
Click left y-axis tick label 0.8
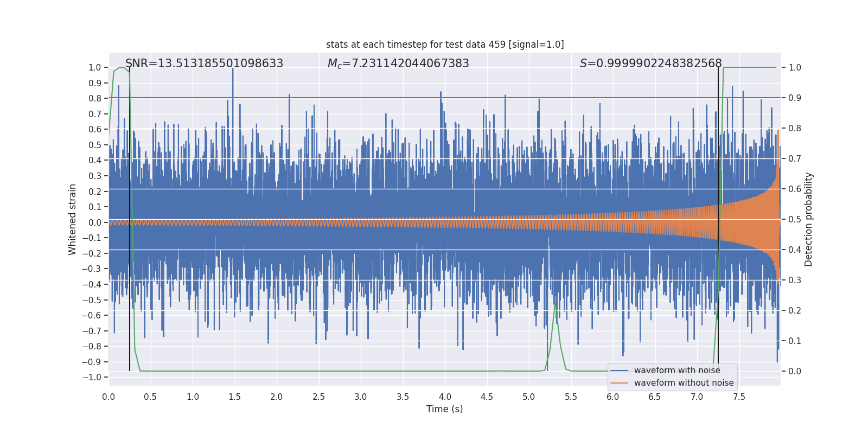tap(95, 98)
